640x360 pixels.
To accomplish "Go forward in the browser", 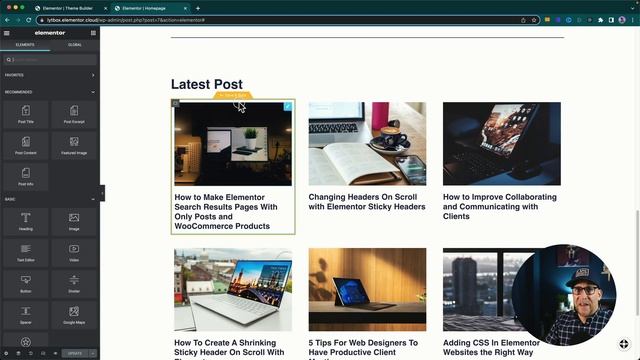I will point(18,20).
